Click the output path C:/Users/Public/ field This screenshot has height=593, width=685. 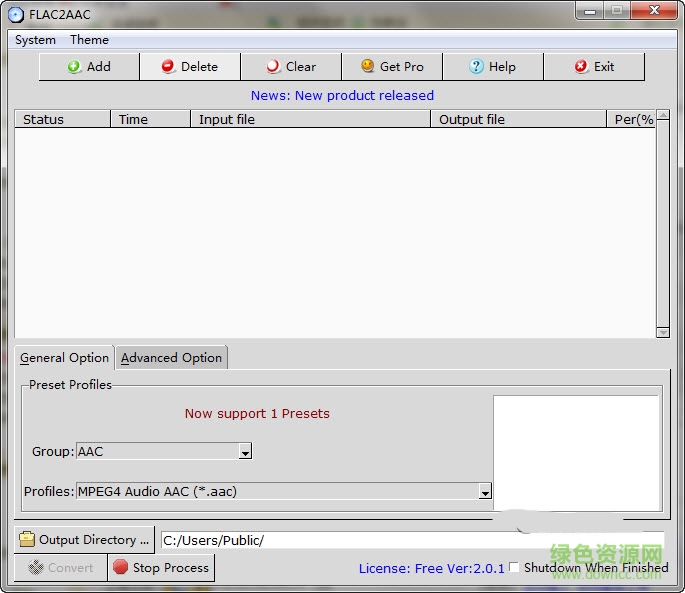pos(410,540)
